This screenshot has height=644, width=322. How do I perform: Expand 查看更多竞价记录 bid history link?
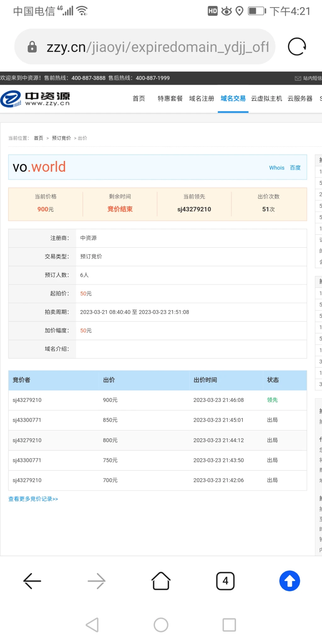click(33, 499)
